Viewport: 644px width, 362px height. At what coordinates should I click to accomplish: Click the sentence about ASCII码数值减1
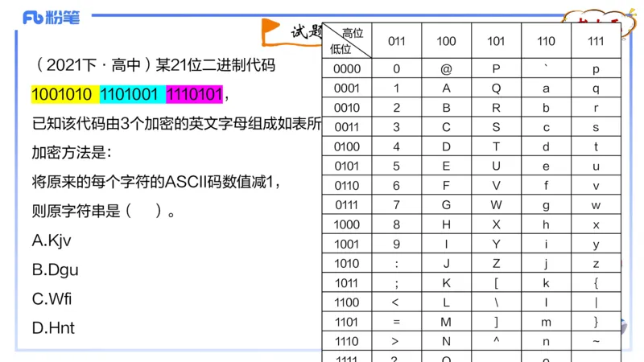click(x=156, y=182)
